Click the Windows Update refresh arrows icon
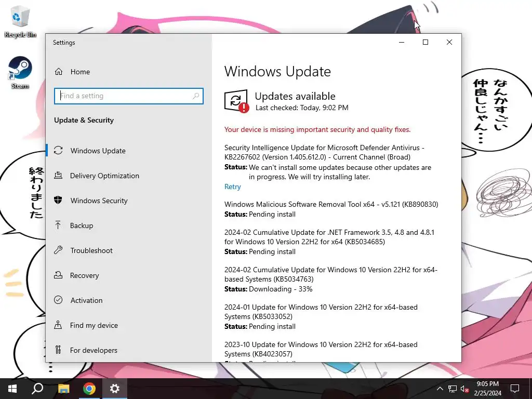The width and height of the screenshot is (532, 399). point(58,150)
